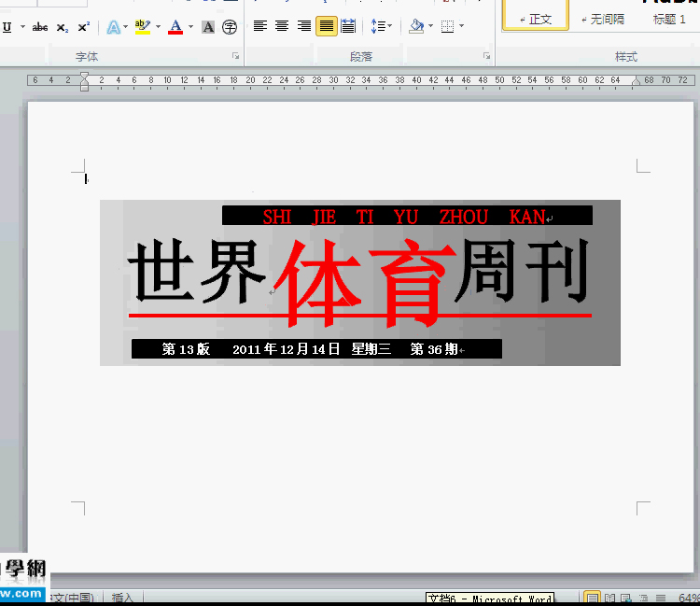Image resolution: width=700 pixels, height=606 pixels.
Task: Click on the red 体育 text
Action: click(365, 282)
